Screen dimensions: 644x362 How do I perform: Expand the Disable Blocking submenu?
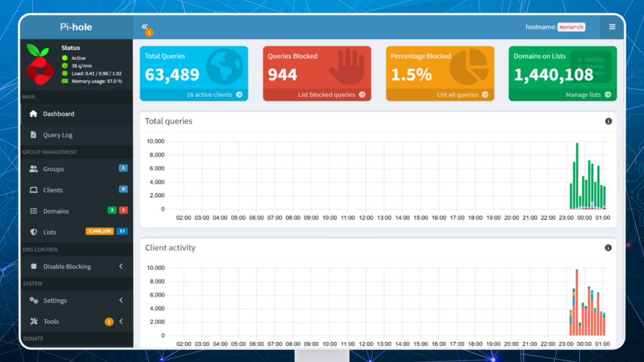pos(121,267)
